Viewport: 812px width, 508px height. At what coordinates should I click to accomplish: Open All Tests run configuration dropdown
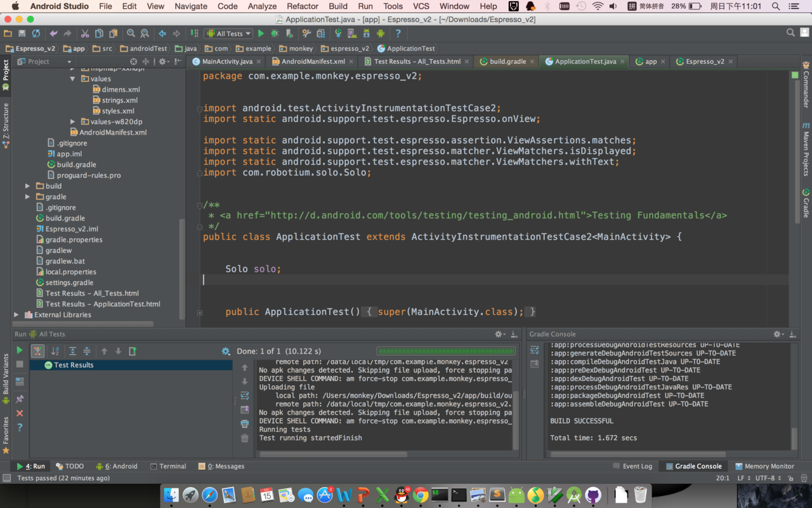[x=230, y=34]
